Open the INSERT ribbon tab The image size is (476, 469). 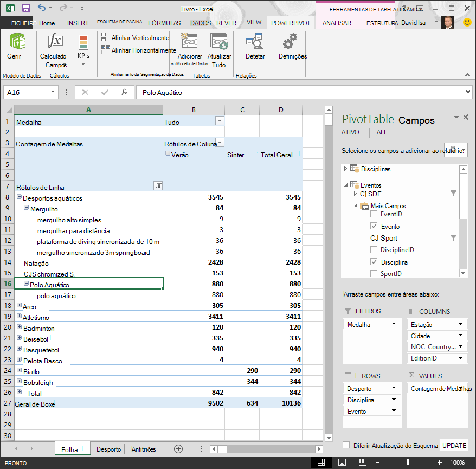tap(78, 23)
